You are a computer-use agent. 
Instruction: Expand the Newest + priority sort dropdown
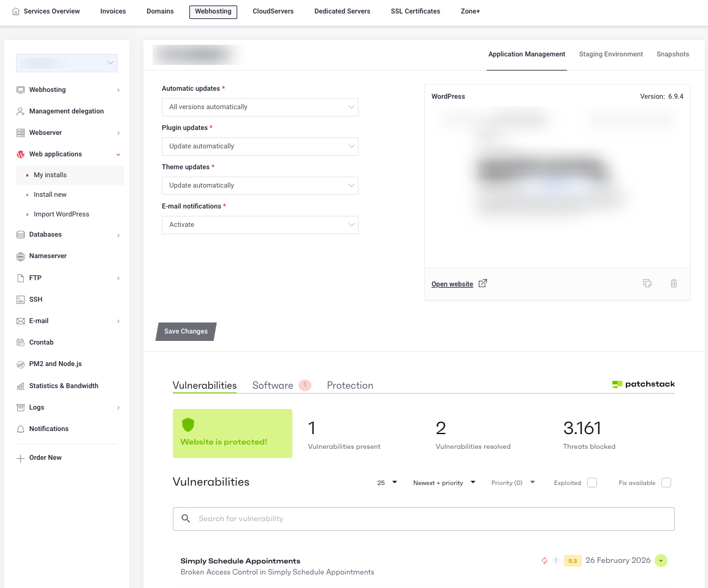444,483
